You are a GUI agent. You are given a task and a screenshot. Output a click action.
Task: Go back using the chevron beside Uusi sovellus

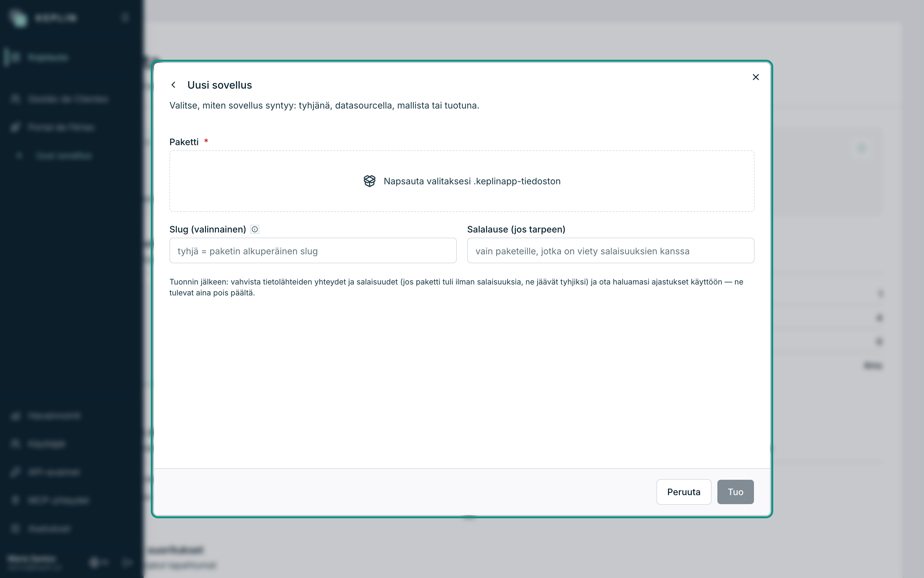(x=173, y=85)
